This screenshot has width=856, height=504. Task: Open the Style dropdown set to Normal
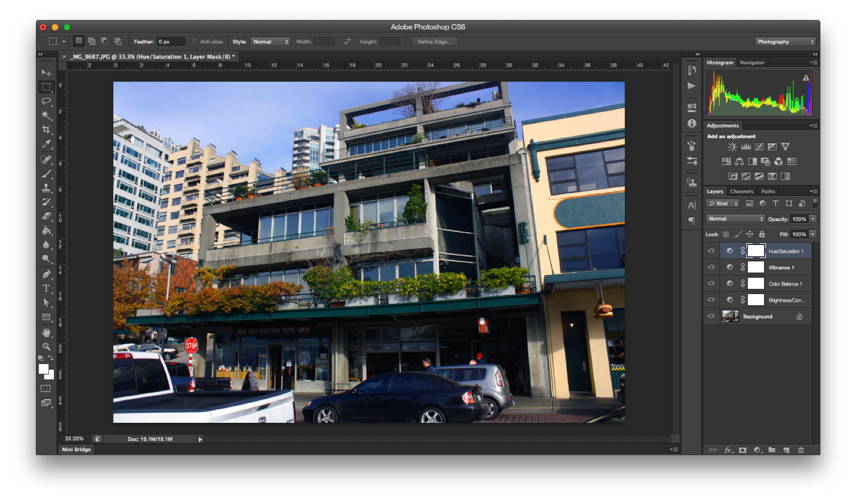pyautogui.click(x=270, y=42)
